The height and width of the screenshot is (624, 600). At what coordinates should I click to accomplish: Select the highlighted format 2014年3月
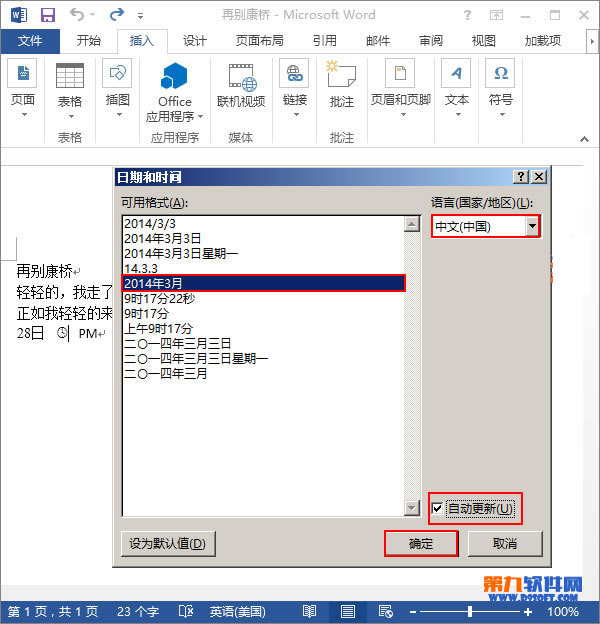(263, 283)
